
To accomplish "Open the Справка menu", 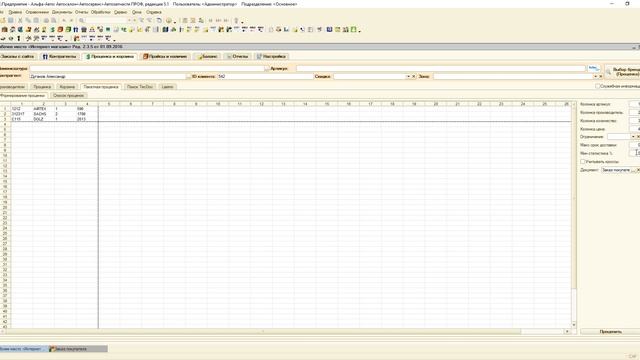I will point(154,12).
